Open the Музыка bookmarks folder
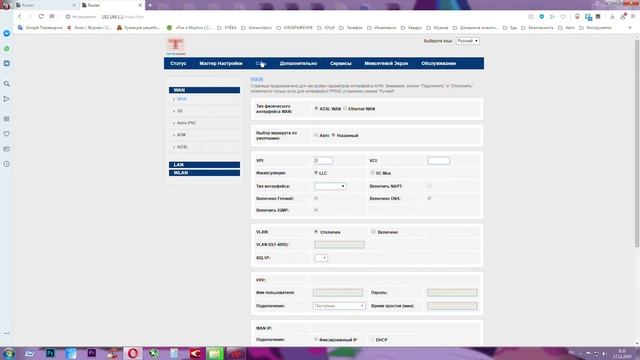Image resolution: width=640 pixels, height=360 pixels. 437,27
